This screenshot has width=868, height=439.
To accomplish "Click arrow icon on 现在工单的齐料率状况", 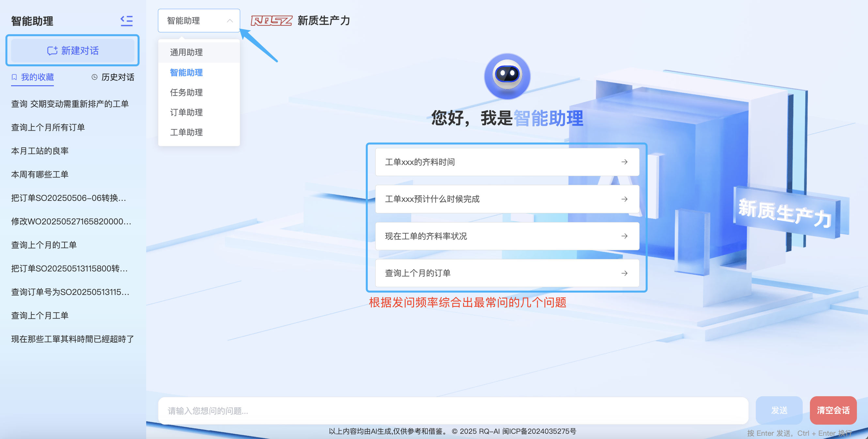I will pyautogui.click(x=624, y=236).
